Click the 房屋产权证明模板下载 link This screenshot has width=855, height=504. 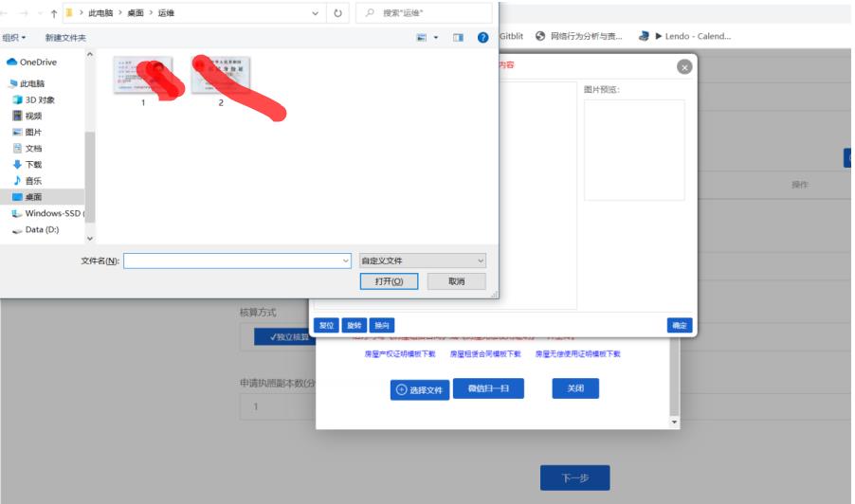click(400, 354)
